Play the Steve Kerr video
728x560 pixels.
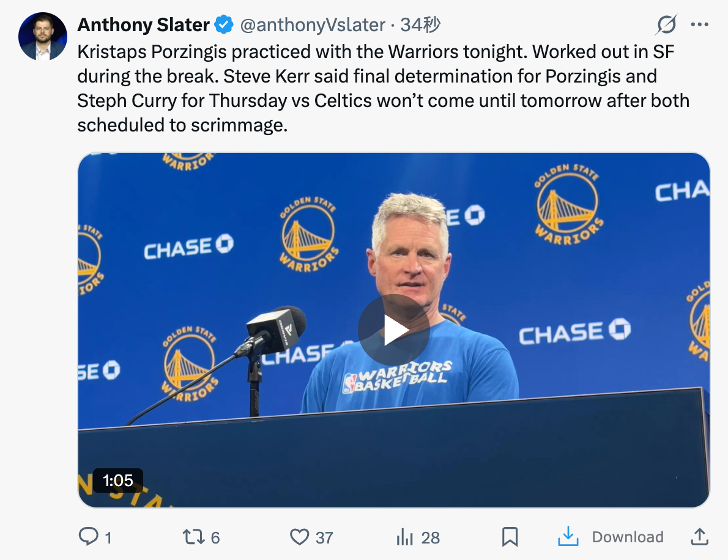coord(394,330)
